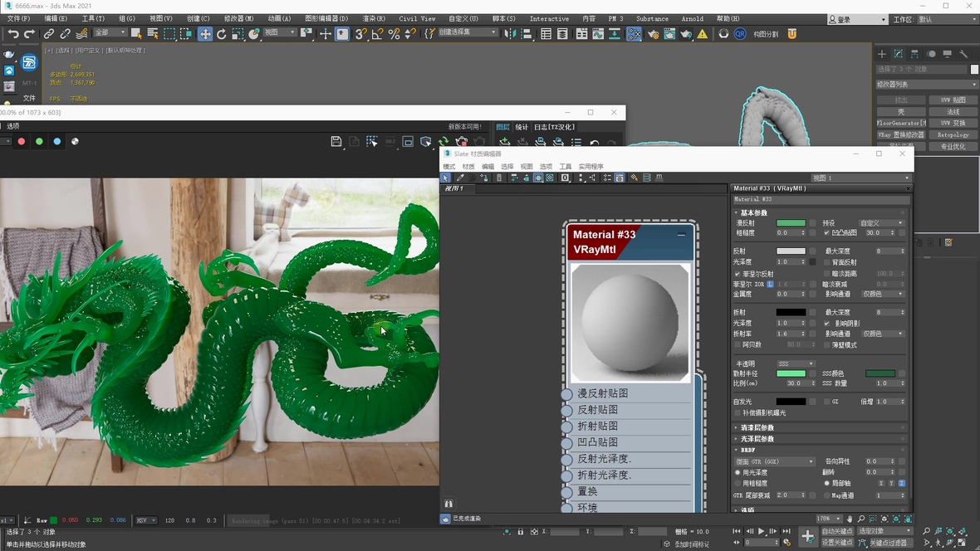Select the 用粗糙度 radio button

pos(737,483)
